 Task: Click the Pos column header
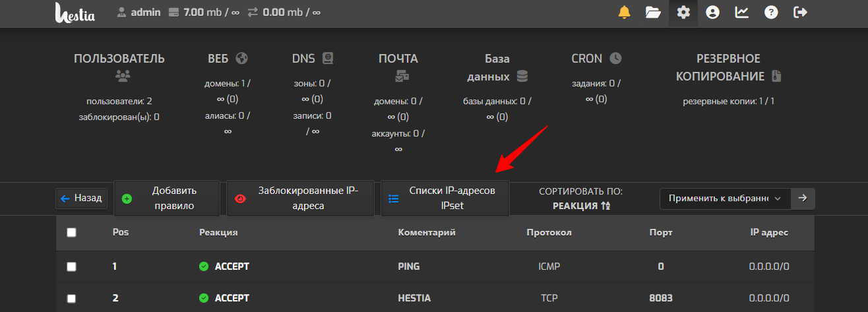pos(121,232)
